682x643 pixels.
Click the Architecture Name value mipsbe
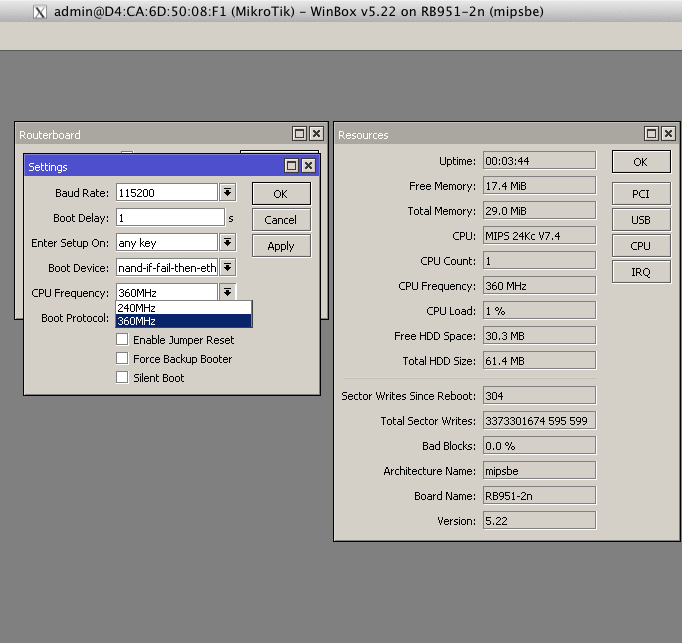point(539,471)
